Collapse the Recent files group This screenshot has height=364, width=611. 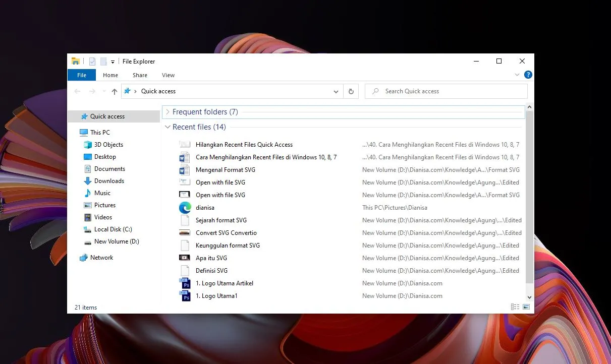[168, 127]
